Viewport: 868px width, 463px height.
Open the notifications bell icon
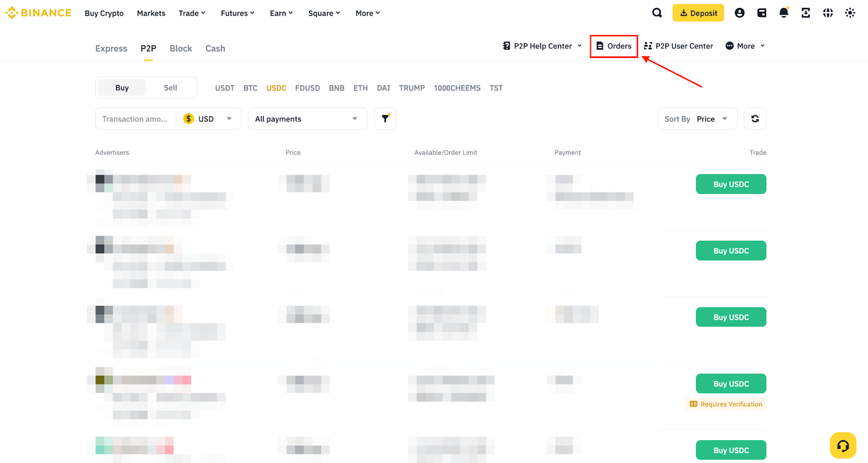coord(784,13)
